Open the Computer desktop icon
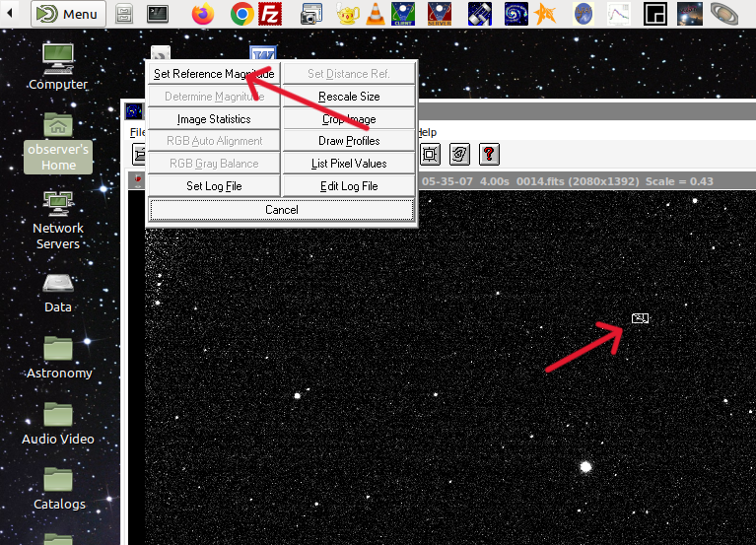 click(x=58, y=67)
